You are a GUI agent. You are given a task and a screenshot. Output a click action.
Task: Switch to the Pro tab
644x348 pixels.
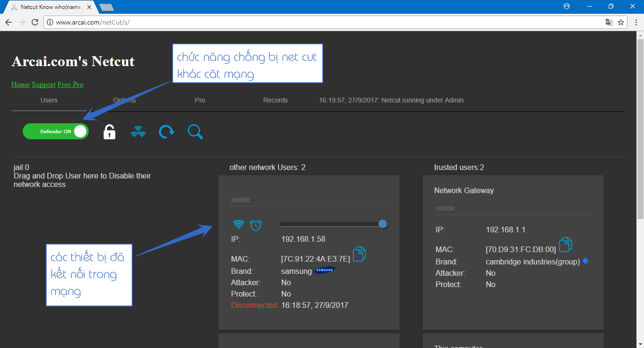[x=200, y=100]
